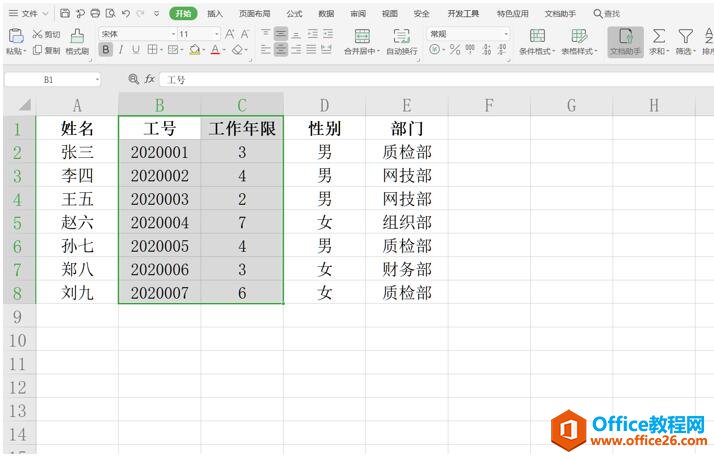Click the 查找 search button

[x=607, y=14]
